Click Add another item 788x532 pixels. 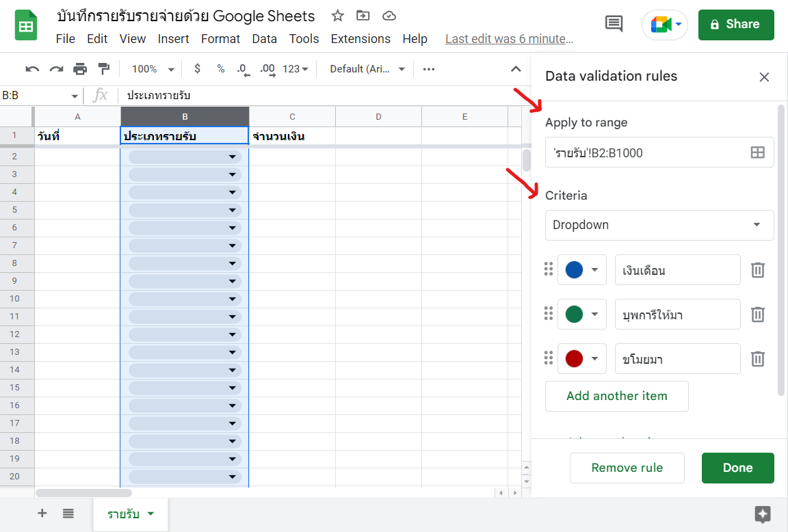616,396
